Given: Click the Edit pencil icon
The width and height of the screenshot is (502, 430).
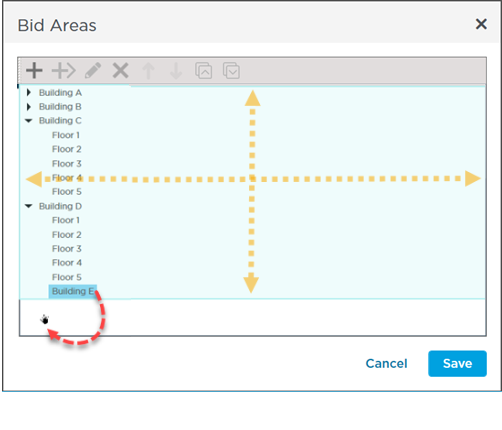Looking at the screenshot, I should (x=93, y=71).
